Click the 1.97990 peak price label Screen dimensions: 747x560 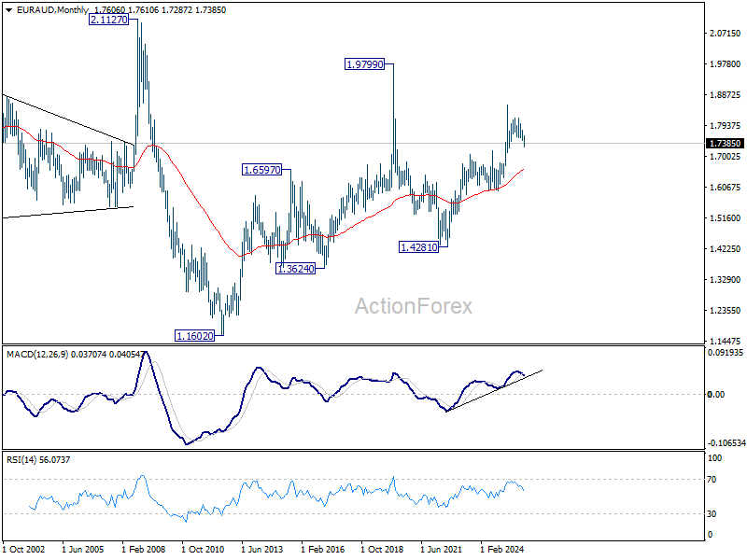pos(364,64)
